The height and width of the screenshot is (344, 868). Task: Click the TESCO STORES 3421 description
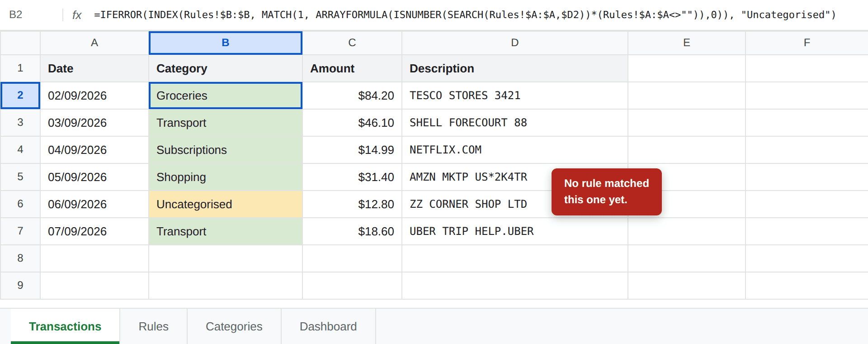click(x=515, y=96)
